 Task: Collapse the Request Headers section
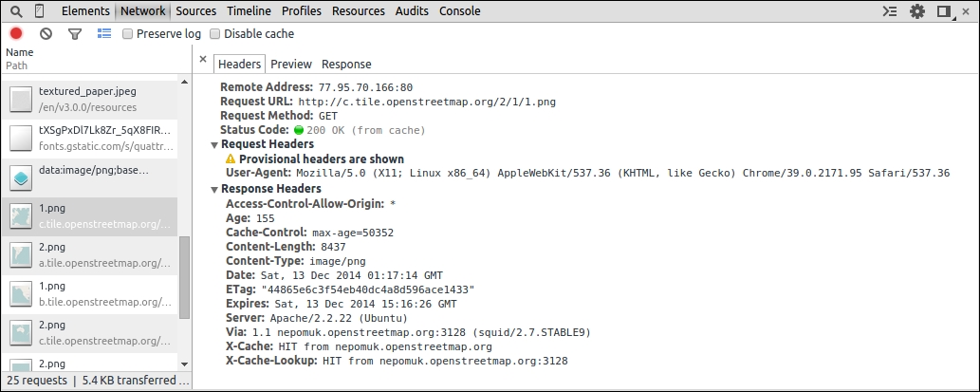tap(214, 144)
